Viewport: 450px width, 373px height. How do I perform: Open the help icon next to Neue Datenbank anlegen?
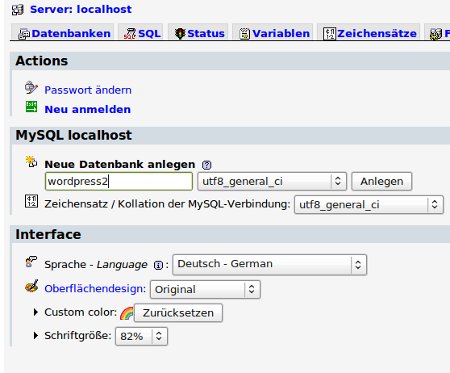click(x=207, y=165)
